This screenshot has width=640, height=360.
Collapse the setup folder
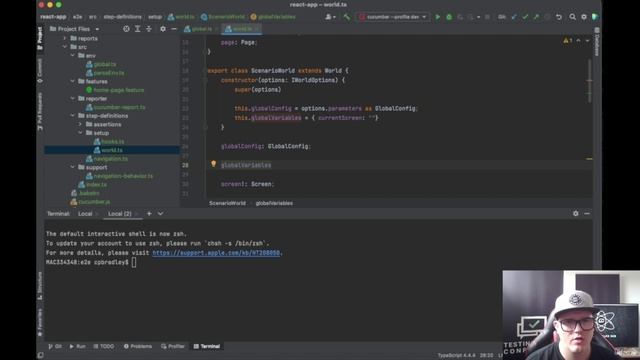(80, 133)
